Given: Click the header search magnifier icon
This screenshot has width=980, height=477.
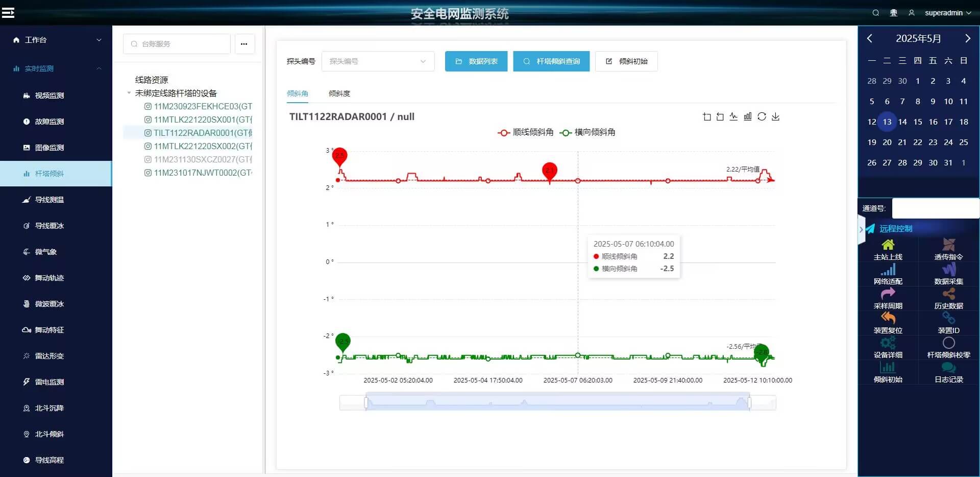Looking at the screenshot, I should tap(875, 13).
